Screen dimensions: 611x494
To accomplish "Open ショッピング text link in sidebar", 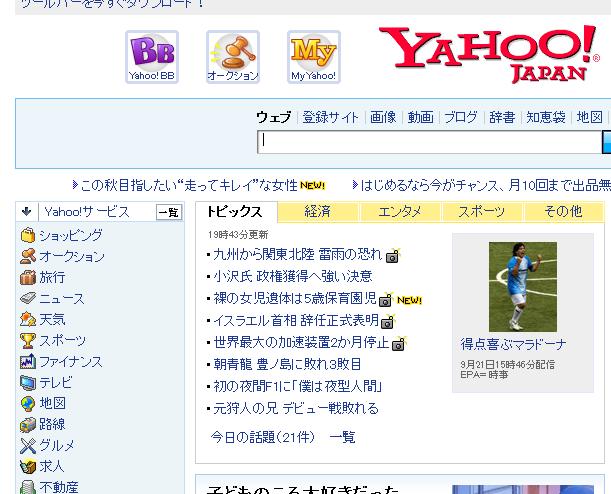I will [71, 235].
